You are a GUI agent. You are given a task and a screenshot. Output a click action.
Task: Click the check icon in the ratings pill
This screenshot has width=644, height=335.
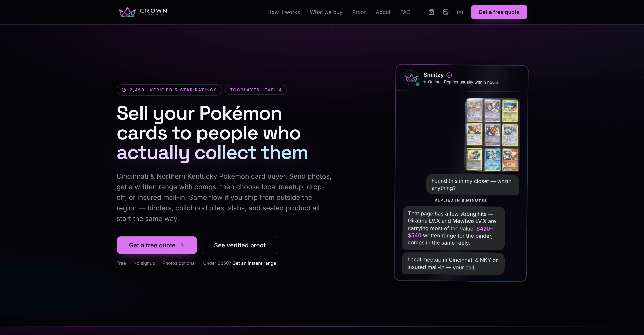click(124, 90)
